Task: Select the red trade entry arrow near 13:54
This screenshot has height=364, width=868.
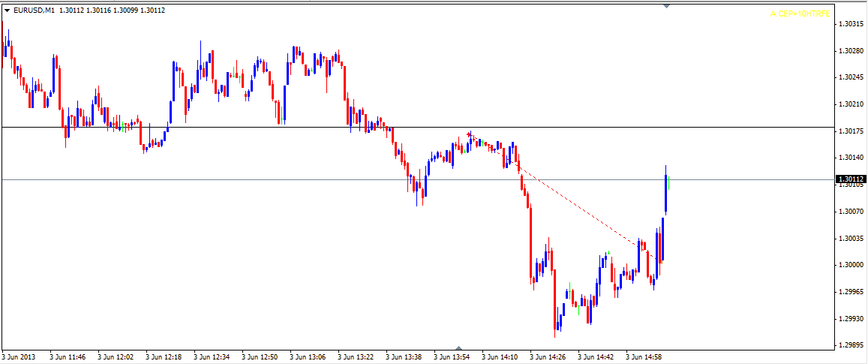Action: tap(470, 135)
